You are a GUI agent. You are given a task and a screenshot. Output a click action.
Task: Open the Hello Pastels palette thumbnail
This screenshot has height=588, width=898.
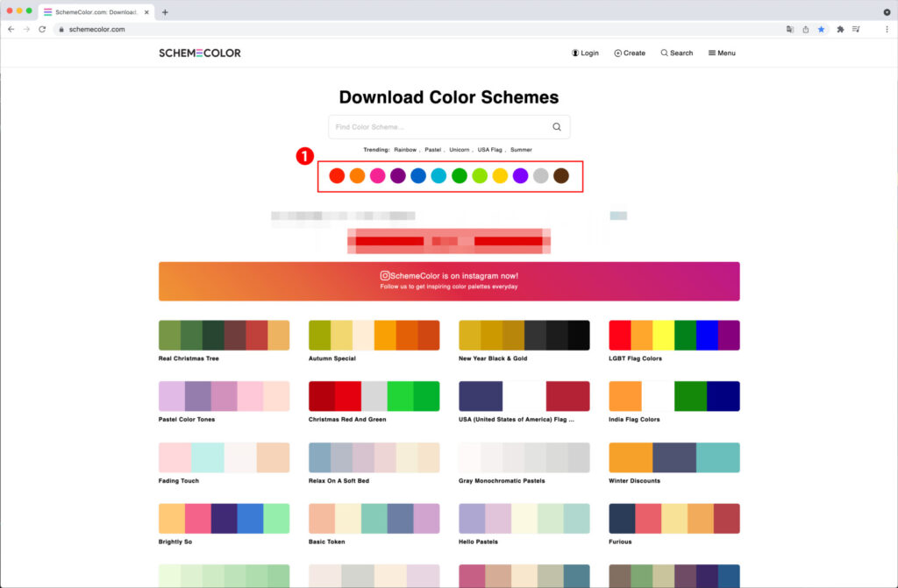pos(524,518)
